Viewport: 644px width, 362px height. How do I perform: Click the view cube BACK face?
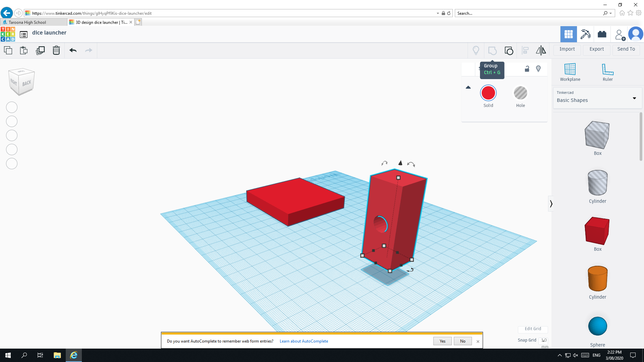(x=27, y=83)
